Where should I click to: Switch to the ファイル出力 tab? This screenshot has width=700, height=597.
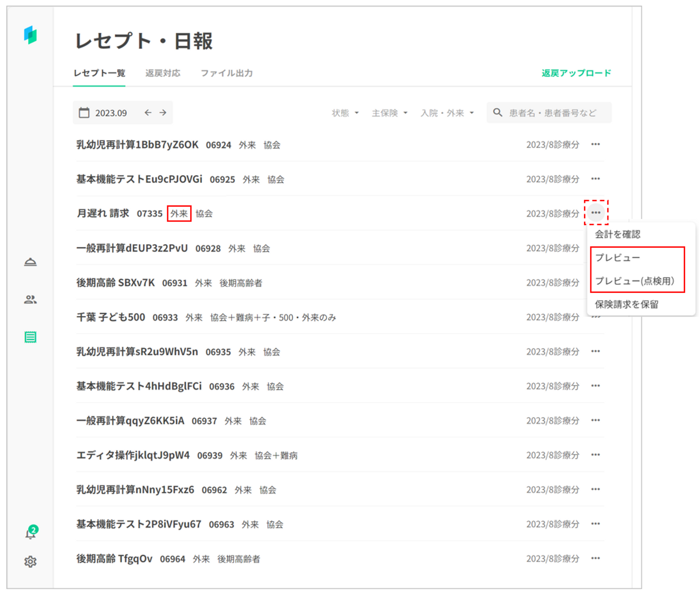click(x=226, y=73)
